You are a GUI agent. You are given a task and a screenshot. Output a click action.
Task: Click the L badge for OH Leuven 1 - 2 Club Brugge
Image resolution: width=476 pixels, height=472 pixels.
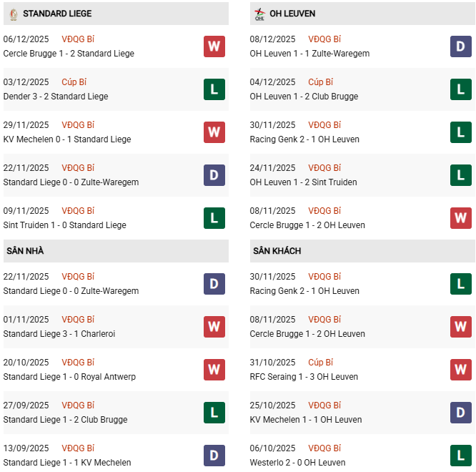[460, 89]
